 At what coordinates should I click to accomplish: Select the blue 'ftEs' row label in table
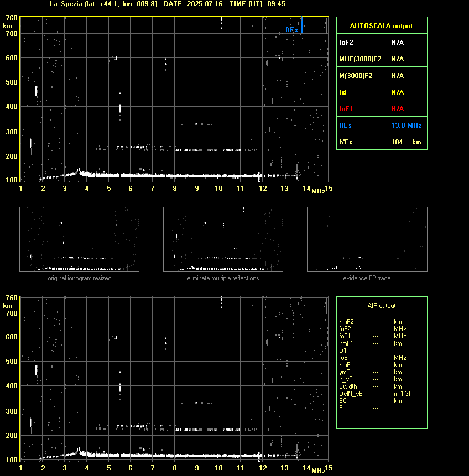[345, 125]
